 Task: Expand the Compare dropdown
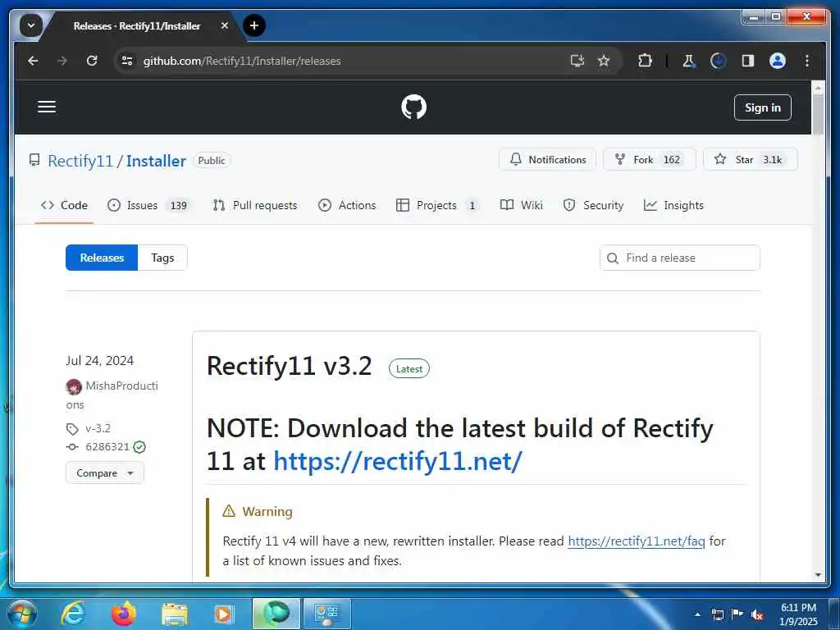(x=105, y=473)
